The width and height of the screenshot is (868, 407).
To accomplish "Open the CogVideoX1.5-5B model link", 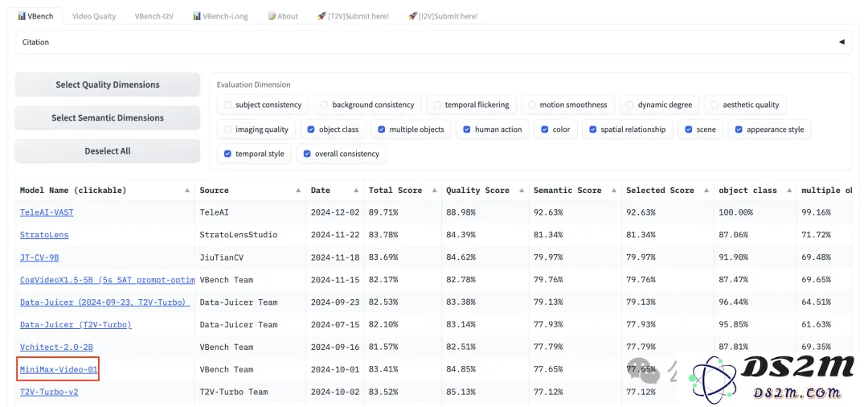I will tap(108, 280).
